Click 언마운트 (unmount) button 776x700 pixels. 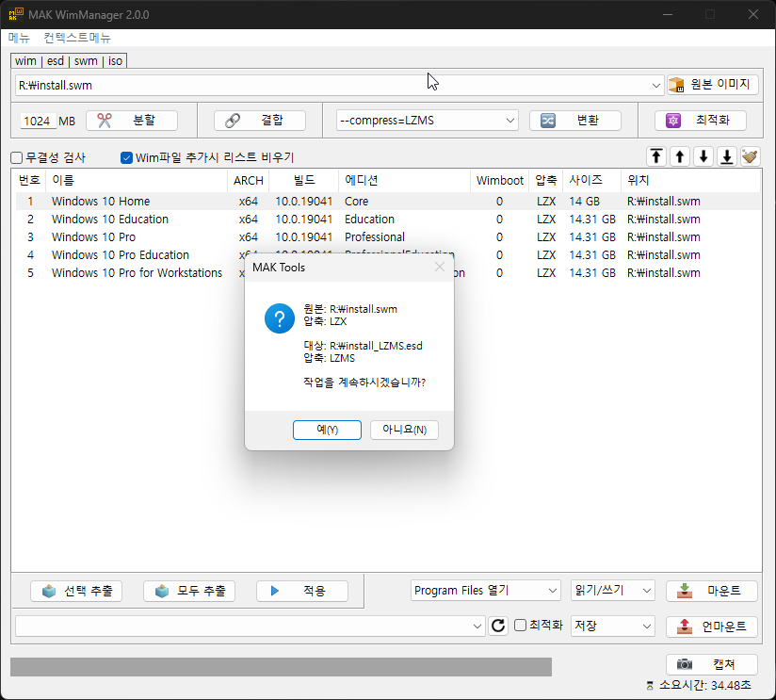click(712, 627)
